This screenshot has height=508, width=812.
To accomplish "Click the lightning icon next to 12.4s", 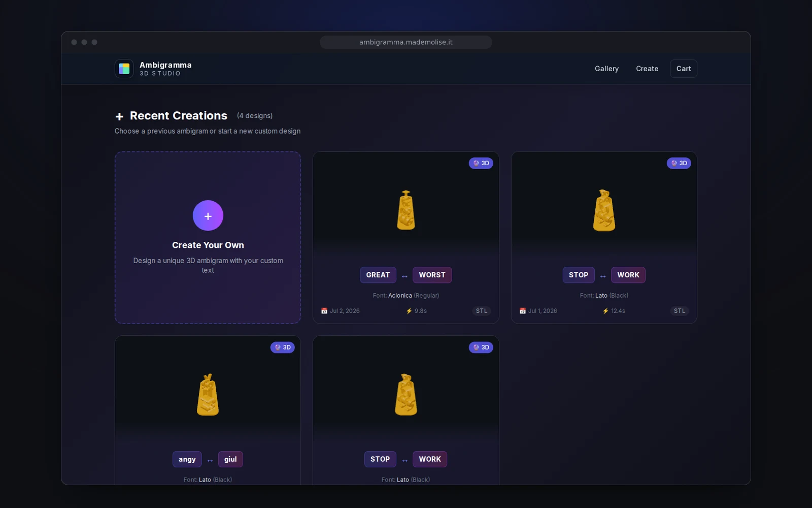I will tap(605, 311).
